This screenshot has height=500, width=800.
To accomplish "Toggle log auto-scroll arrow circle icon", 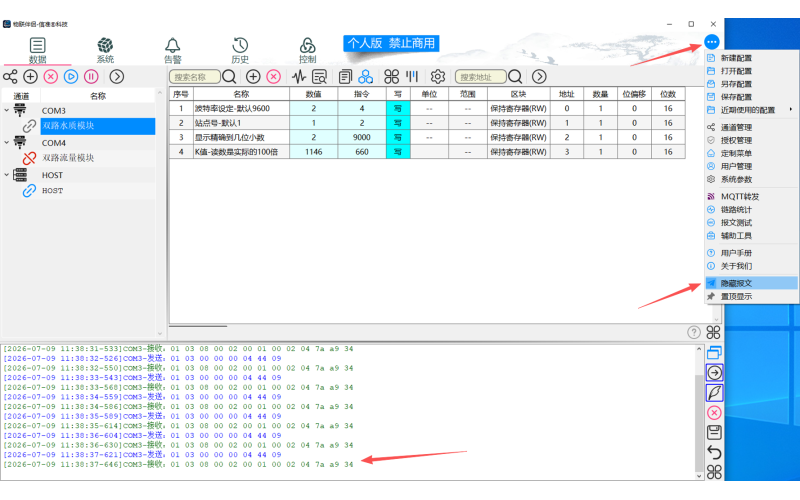I will (714, 373).
